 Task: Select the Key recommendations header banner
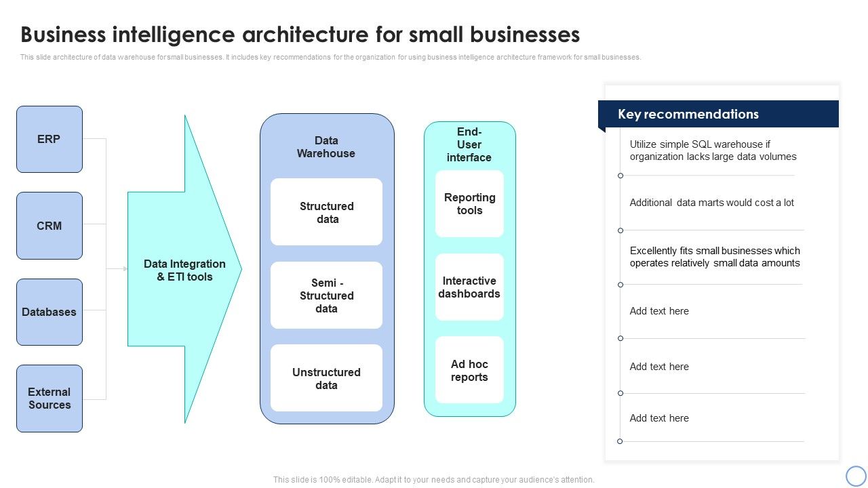[x=718, y=114]
